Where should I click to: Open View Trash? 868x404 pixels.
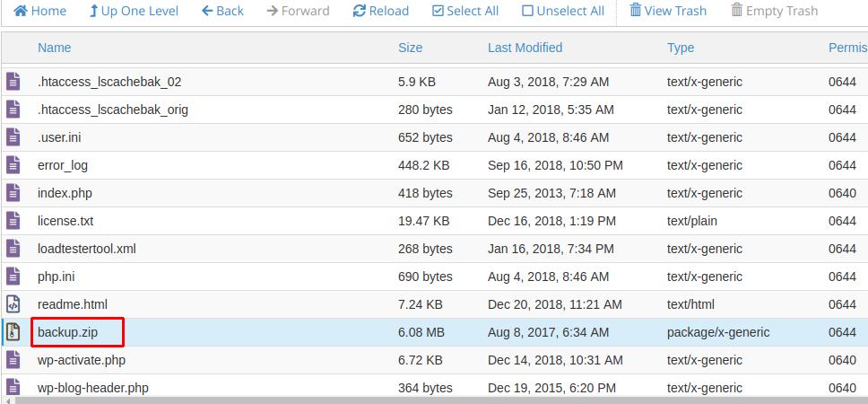667,11
